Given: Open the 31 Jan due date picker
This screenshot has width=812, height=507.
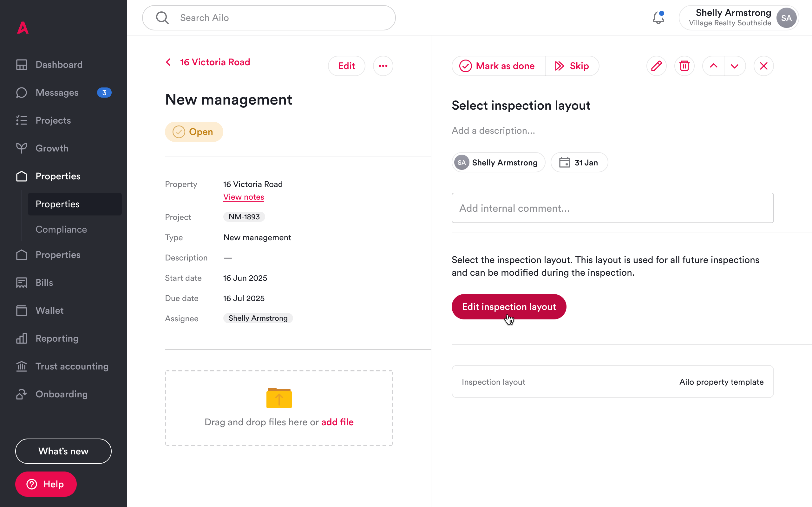Looking at the screenshot, I should (x=579, y=163).
